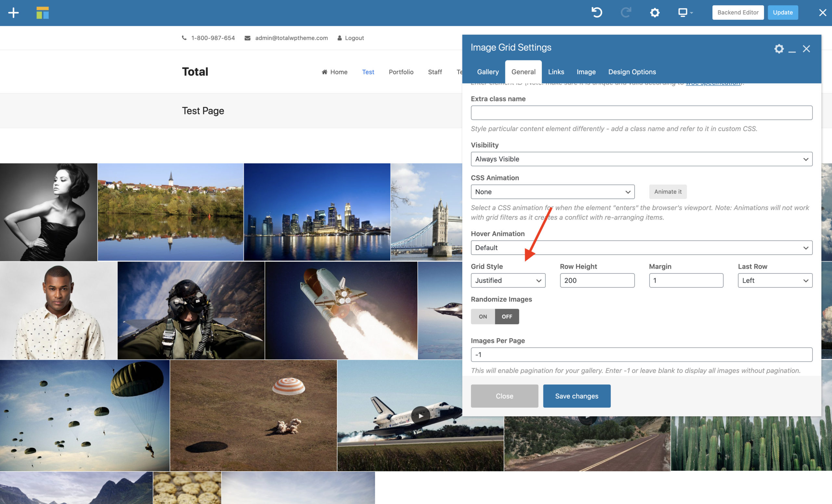Open the cactus field photo

(x=751, y=444)
